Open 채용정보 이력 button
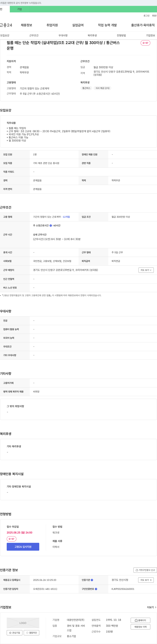The image size is (157, 644). coord(140,627)
